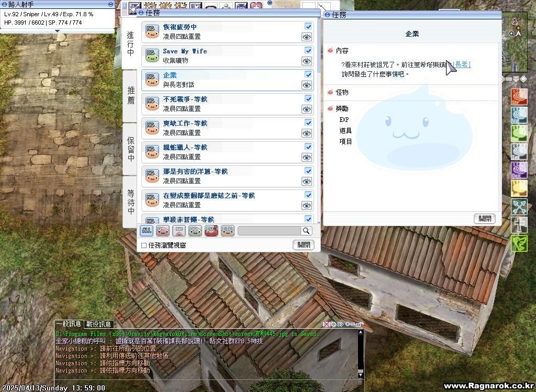
Task: Expand the 怪物 section bullet
Action: [x=330, y=92]
